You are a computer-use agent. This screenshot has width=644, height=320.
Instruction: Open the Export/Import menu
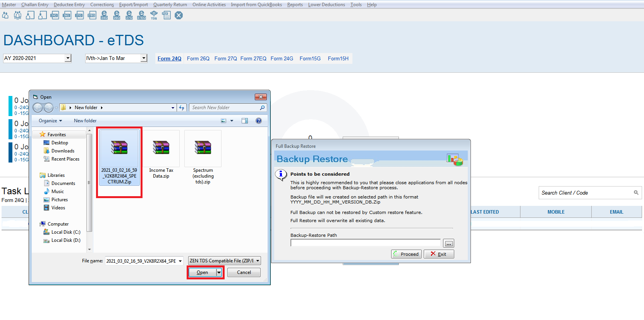[x=133, y=5]
